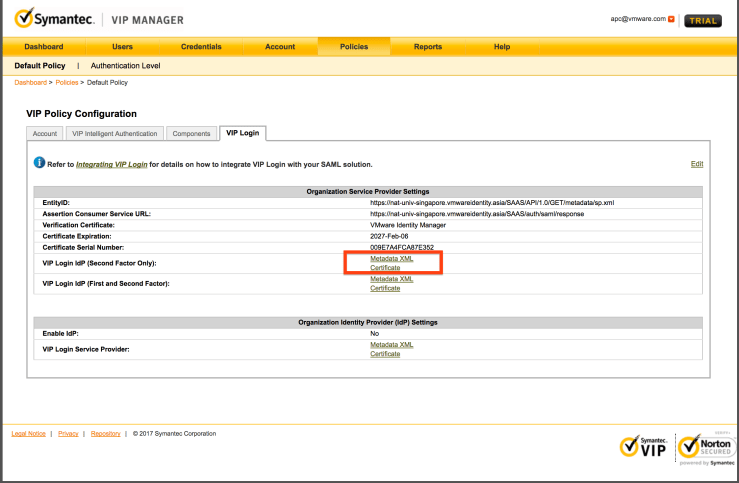The height and width of the screenshot is (483, 739).
Task: Open the Reports menu
Action: pyautogui.click(x=428, y=47)
